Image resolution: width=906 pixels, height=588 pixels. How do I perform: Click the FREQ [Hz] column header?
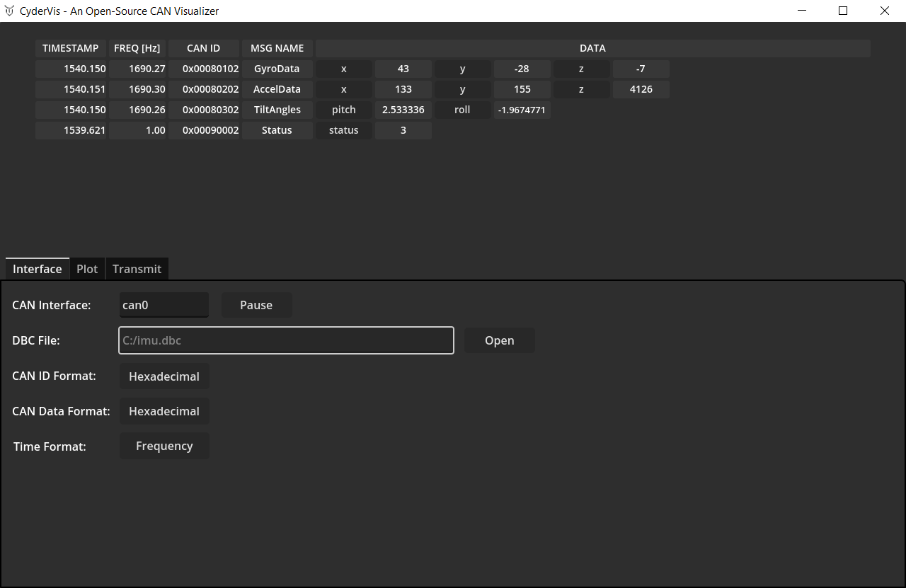137,48
